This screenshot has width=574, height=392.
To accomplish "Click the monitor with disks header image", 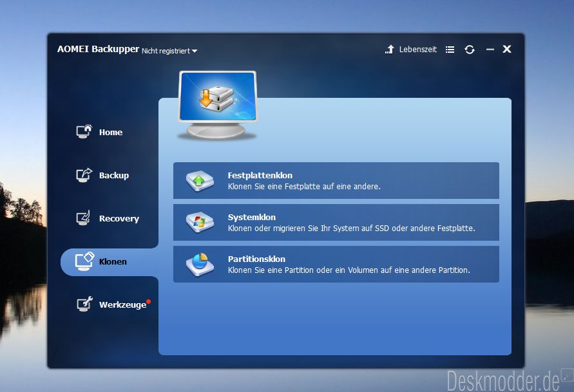I will [218, 106].
